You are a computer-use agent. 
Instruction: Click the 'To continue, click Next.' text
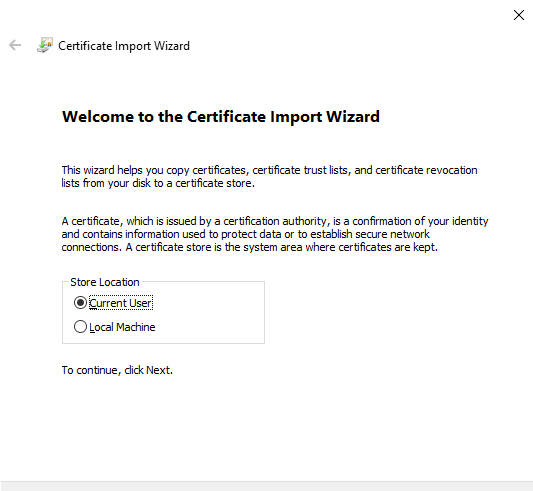117,370
